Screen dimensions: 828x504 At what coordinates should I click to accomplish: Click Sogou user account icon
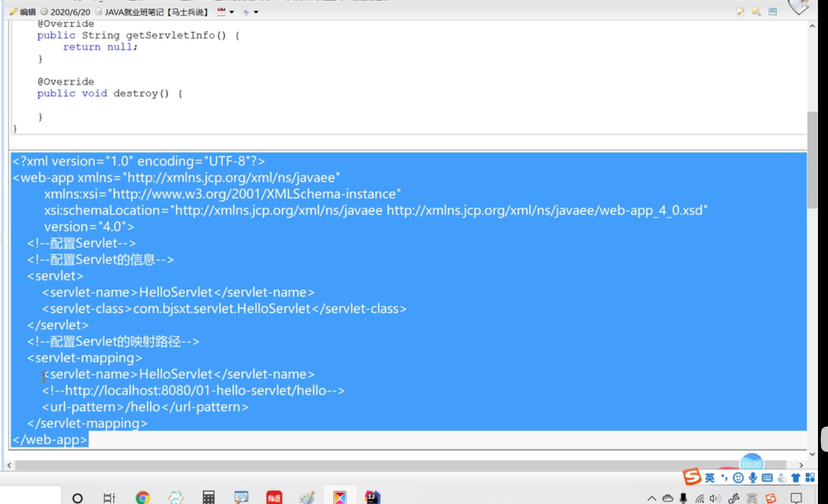point(781,478)
